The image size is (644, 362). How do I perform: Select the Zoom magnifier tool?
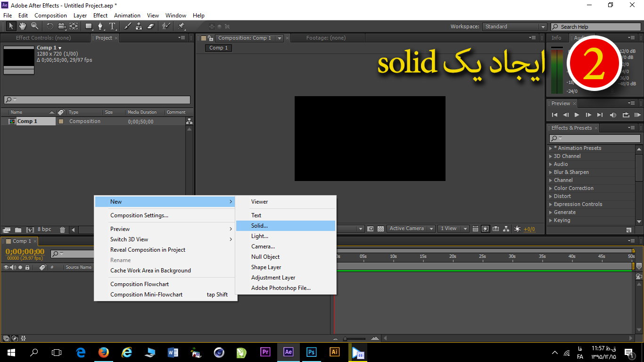point(34,26)
